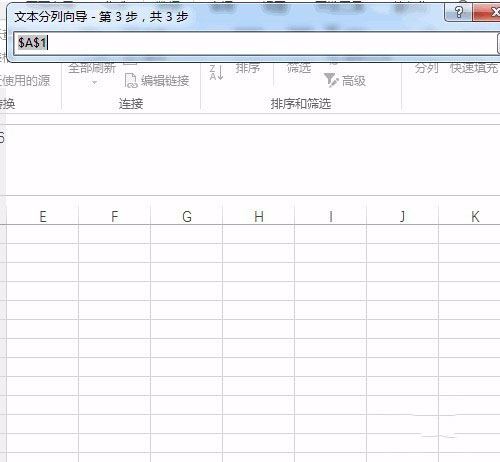Click the Z-A descending sort icon
The height and width of the screenshot is (462, 500).
[217, 72]
